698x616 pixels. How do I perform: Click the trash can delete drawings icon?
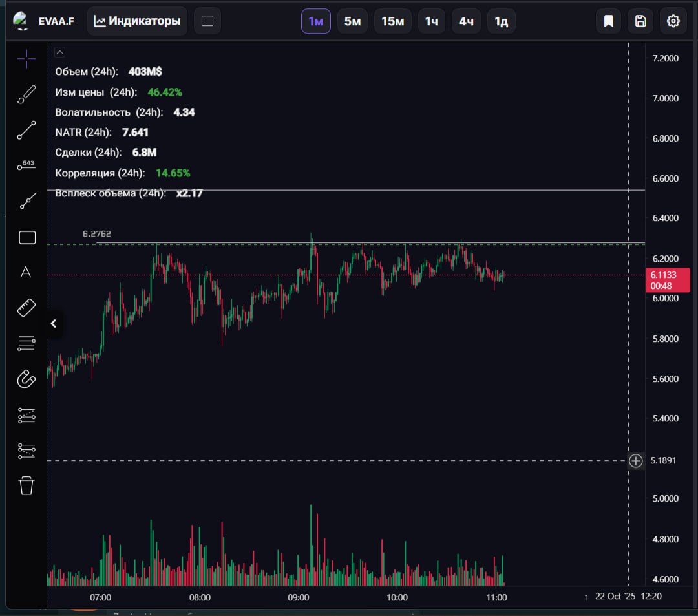point(26,485)
